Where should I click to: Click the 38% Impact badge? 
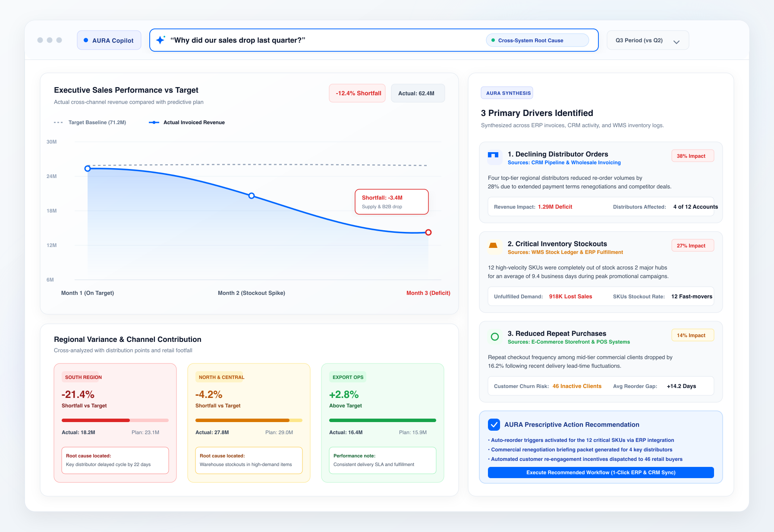click(x=692, y=156)
